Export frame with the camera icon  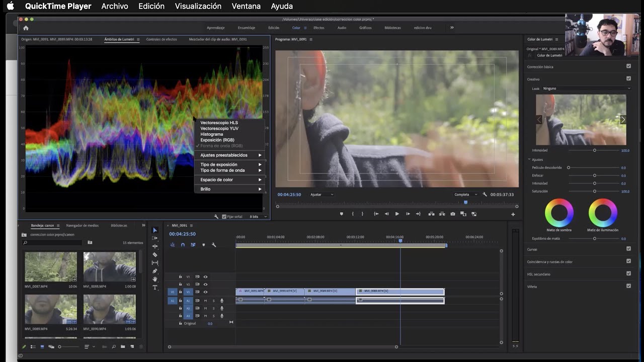point(453,214)
